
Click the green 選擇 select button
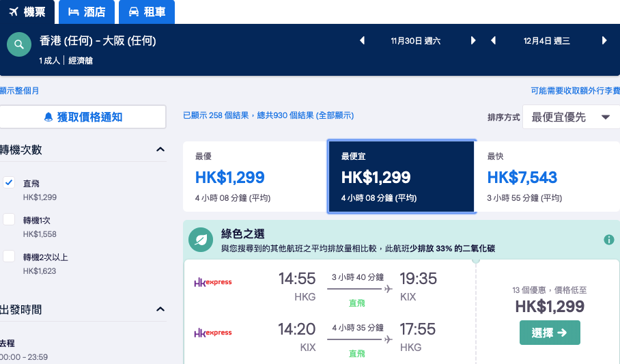[550, 333]
